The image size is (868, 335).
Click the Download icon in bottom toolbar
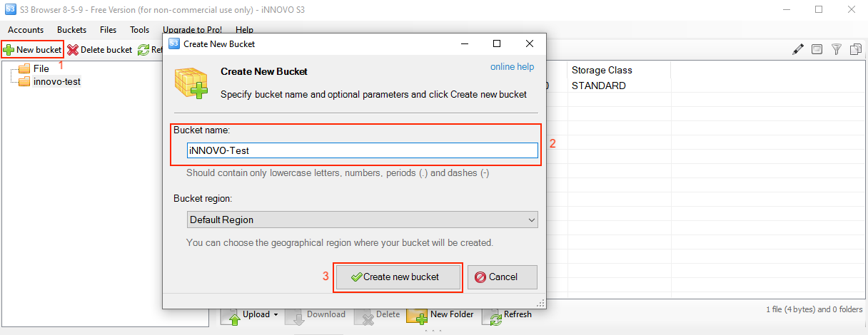point(297,316)
